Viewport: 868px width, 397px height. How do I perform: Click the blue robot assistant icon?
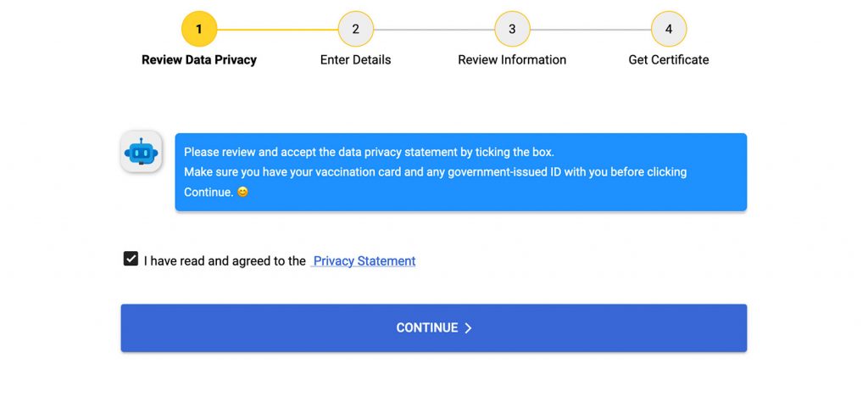(142, 152)
